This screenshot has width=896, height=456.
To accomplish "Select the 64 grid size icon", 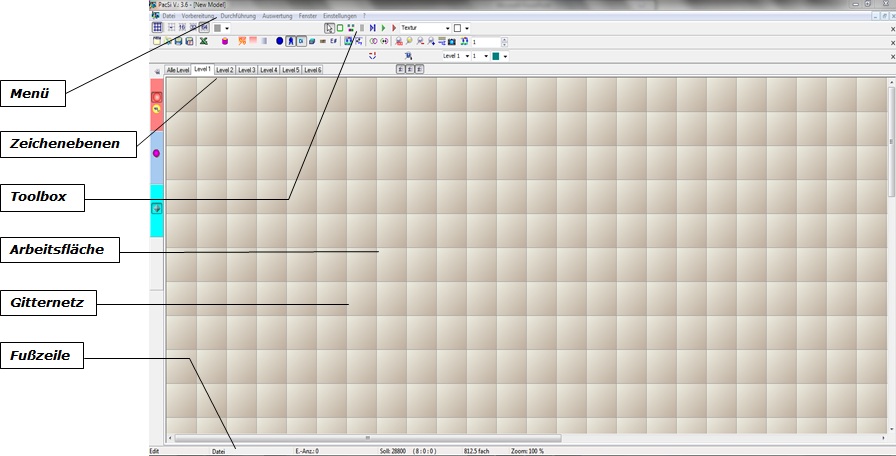I will [x=204, y=27].
